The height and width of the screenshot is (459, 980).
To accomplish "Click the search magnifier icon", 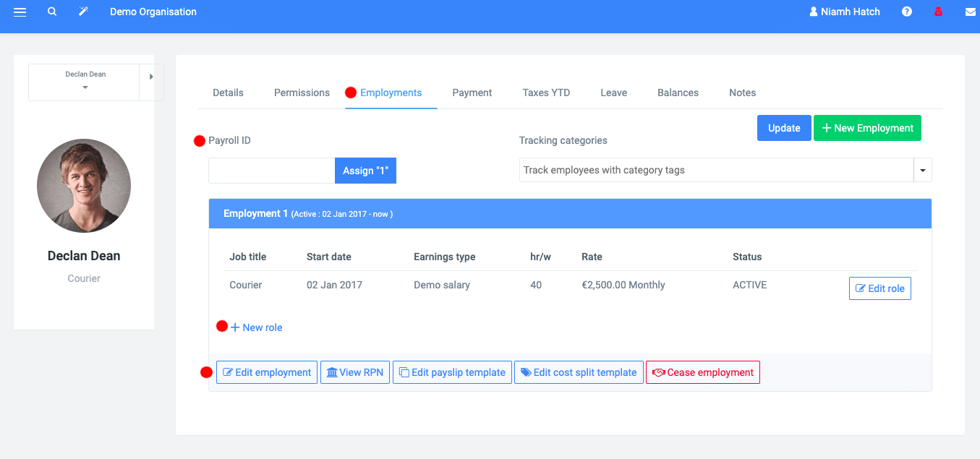I will 51,12.
